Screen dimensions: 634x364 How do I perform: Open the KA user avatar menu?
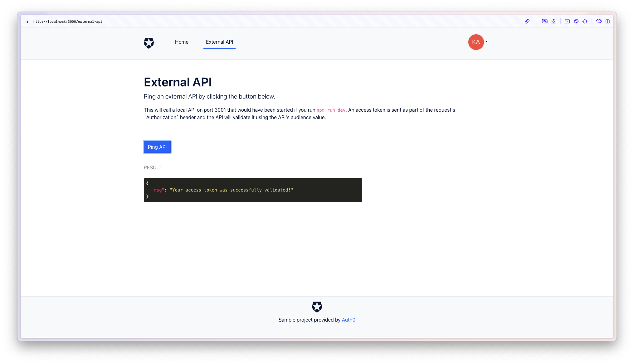pos(476,42)
